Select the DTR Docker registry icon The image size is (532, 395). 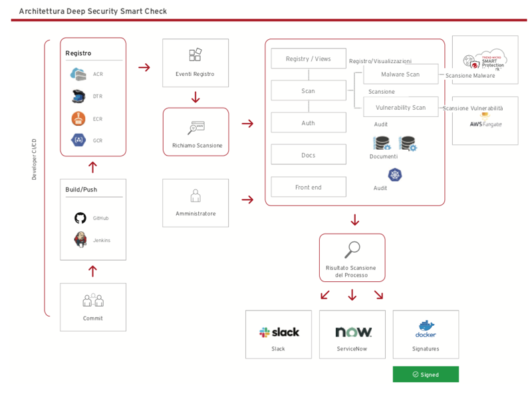pos(78,96)
